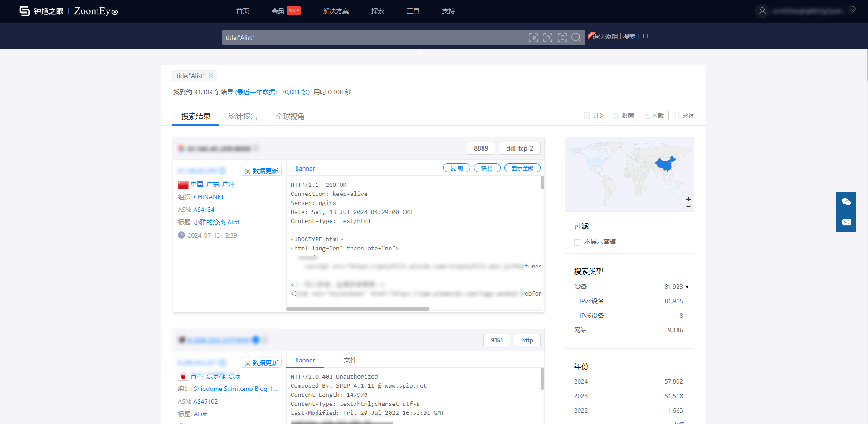
Task: Click the magnifier search icon
Action: (576, 38)
